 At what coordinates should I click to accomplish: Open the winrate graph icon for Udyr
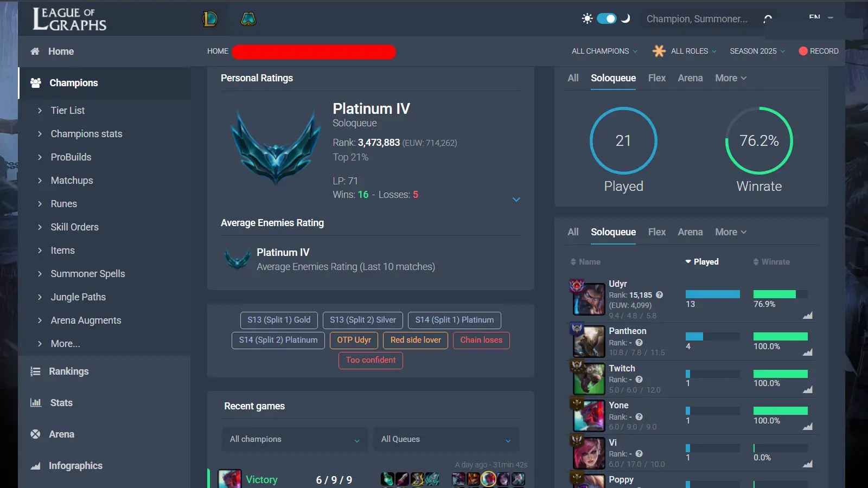coord(807,315)
